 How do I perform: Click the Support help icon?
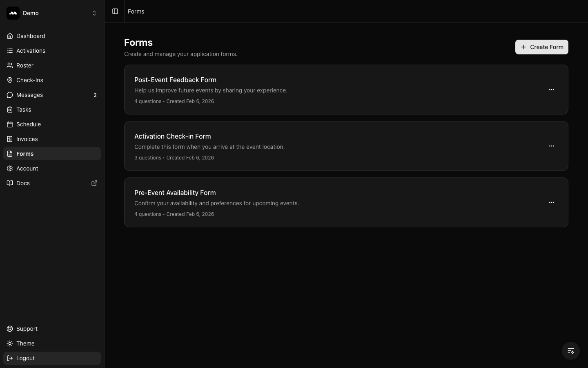coord(10,329)
